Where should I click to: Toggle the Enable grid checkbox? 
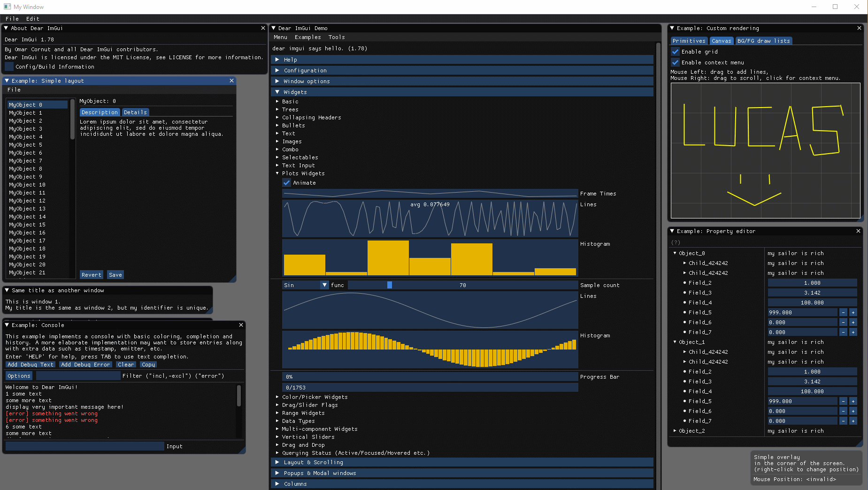pos(675,52)
